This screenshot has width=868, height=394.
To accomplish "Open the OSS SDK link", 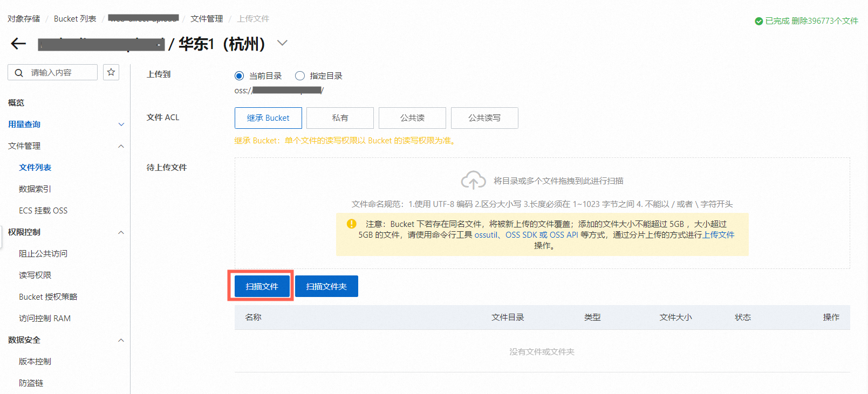I will coord(521,235).
